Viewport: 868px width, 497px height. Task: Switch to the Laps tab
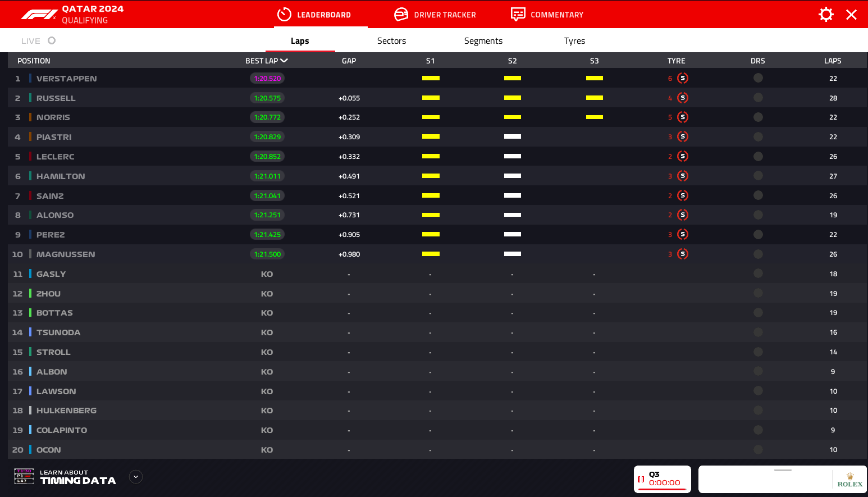(x=300, y=41)
